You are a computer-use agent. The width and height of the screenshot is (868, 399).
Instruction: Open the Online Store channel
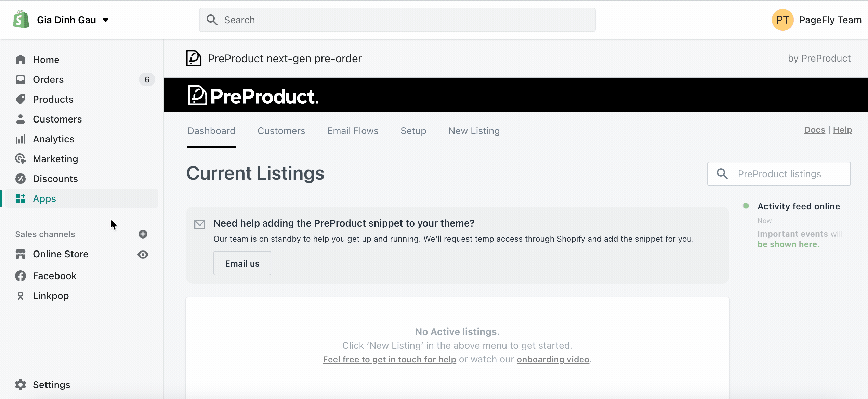click(x=61, y=254)
